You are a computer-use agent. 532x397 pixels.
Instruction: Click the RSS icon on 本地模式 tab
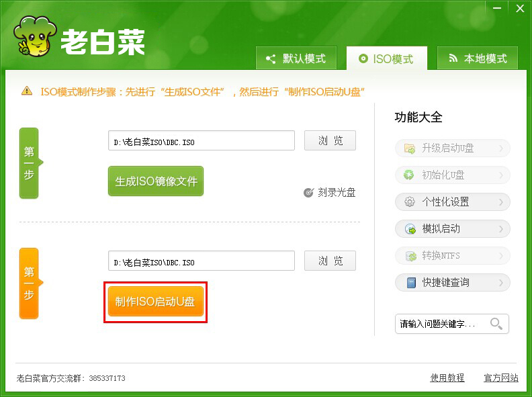coord(453,58)
